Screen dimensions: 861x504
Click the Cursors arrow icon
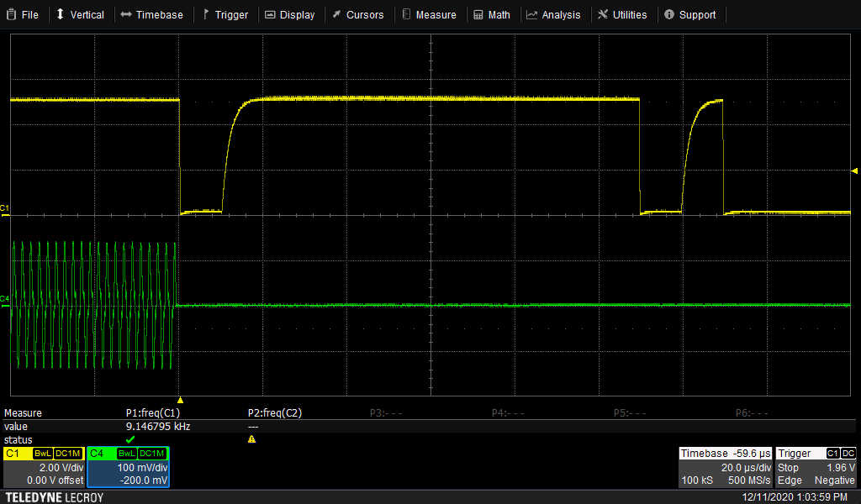[336, 14]
